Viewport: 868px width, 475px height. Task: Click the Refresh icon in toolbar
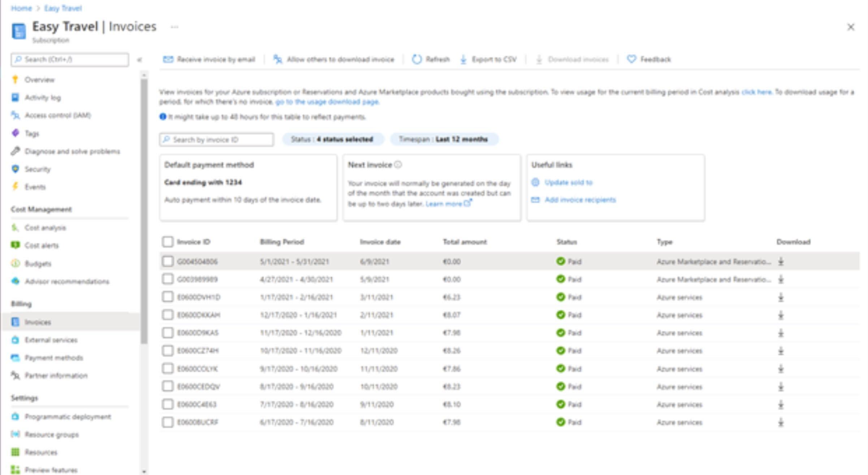click(x=416, y=59)
